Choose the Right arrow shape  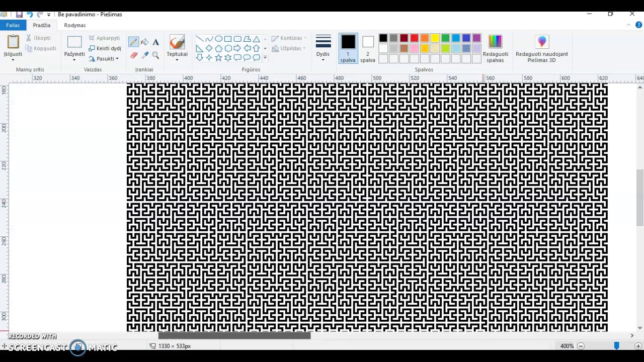pos(237,48)
